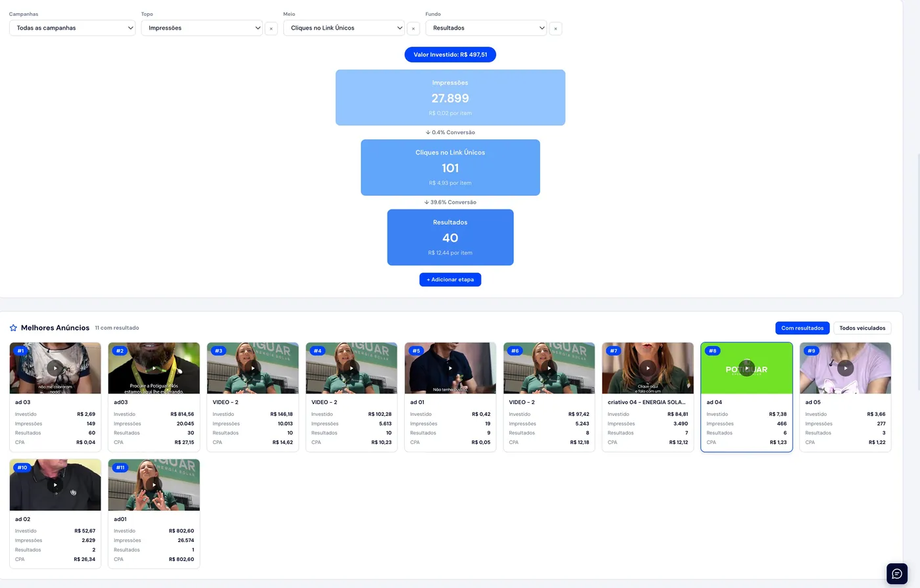
Task: Switch to Com resultados filter
Action: pyautogui.click(x=802, y=328)
